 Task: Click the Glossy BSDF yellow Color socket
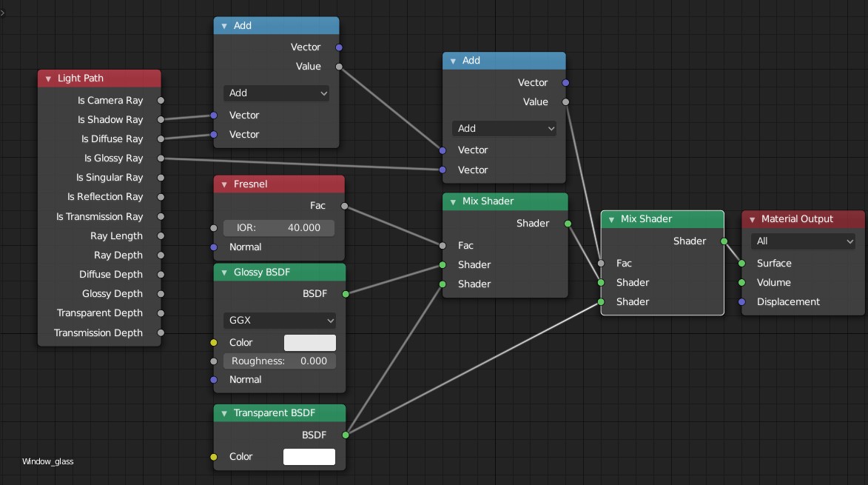coord(214,342)
